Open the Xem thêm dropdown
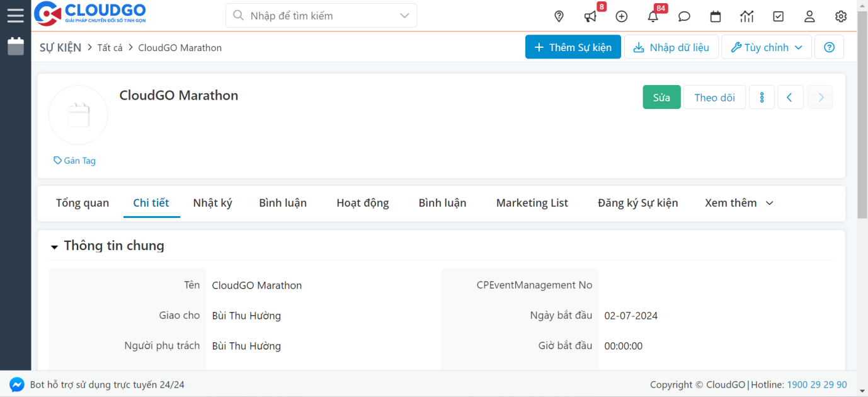The image size is (868, 397). 738,203
